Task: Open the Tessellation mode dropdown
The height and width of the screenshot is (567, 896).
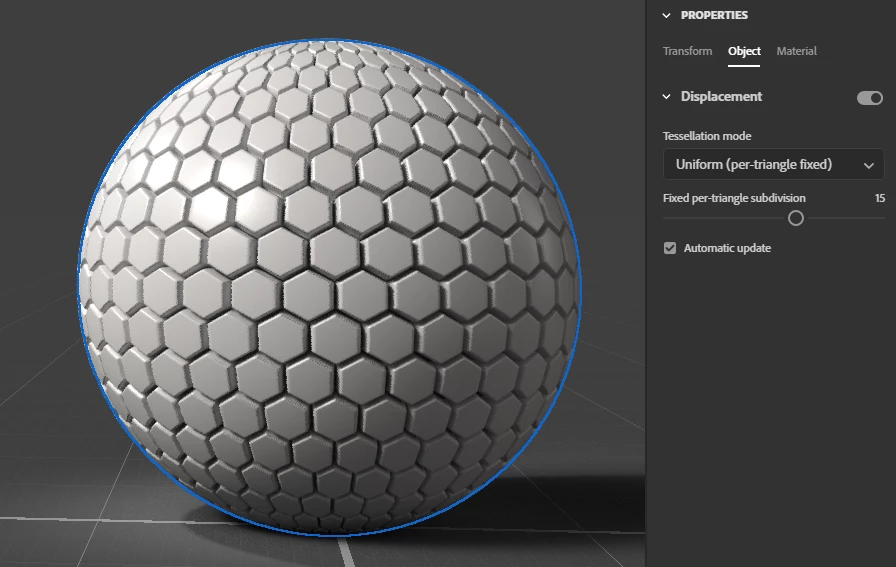Action: pyautogui.click(x=773, y=165)
